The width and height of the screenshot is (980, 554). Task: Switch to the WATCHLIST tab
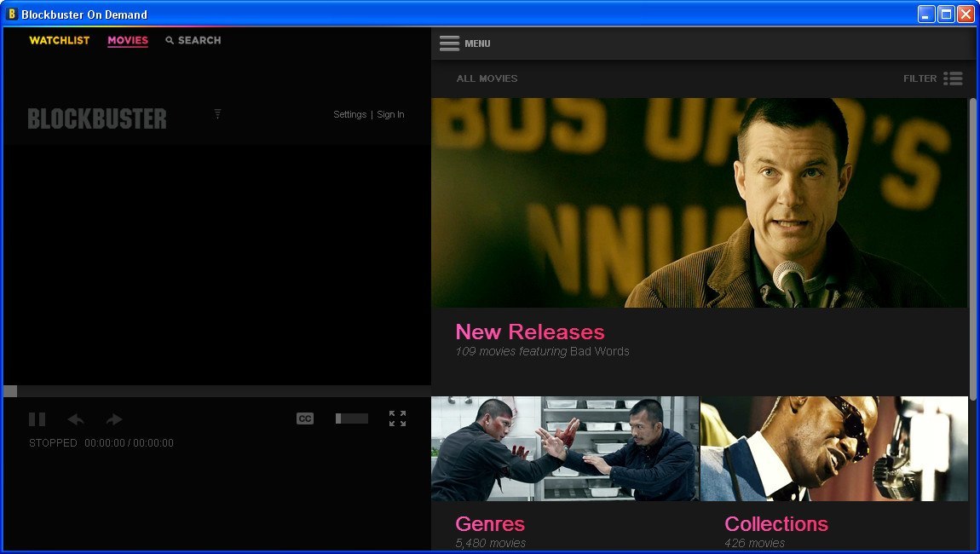point(60,40)
